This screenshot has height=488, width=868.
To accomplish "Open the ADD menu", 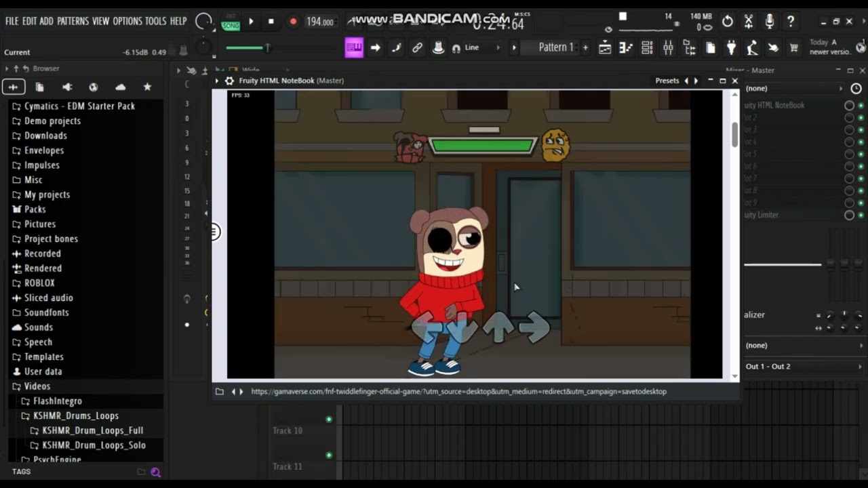I will (46, 21).
